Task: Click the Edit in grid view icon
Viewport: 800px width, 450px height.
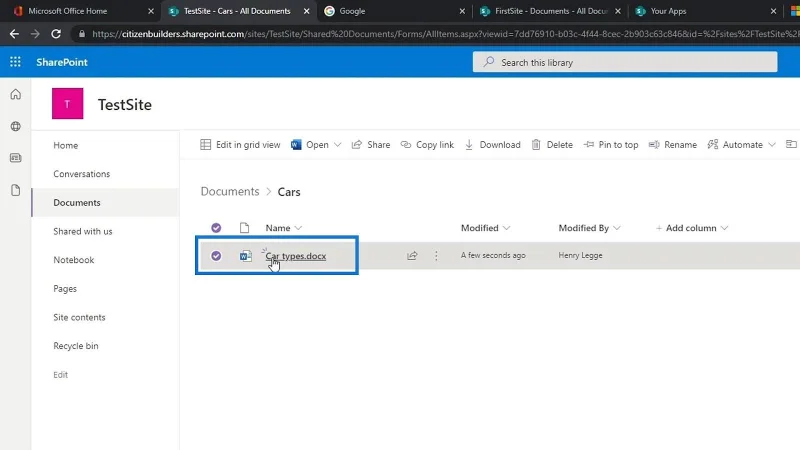Action: tap(206, 144)
